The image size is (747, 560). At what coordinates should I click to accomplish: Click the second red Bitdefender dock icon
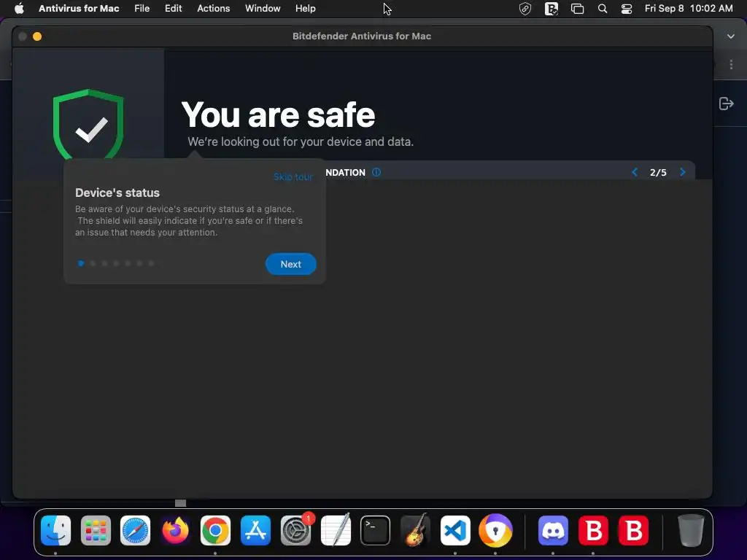[x=633, y=531]
